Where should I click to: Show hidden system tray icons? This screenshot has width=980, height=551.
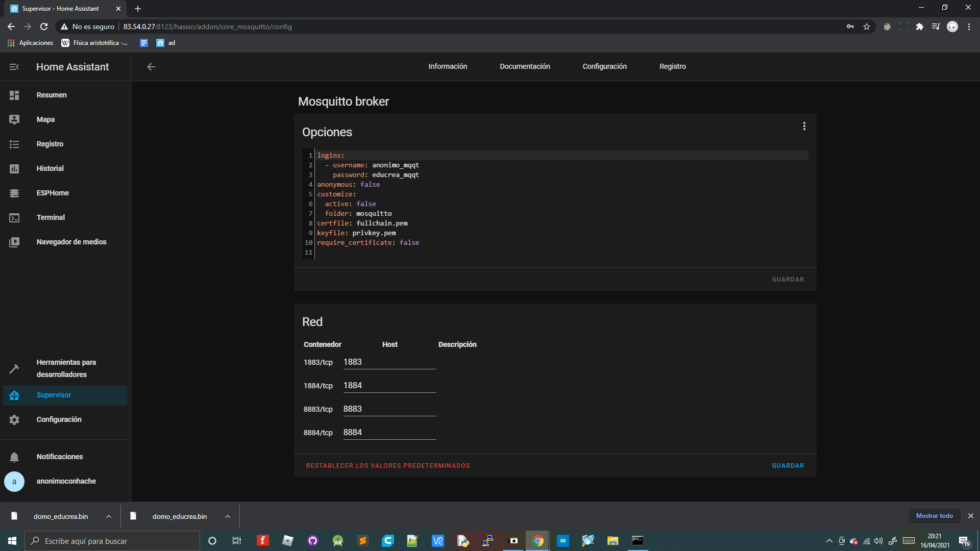(829, 541)
